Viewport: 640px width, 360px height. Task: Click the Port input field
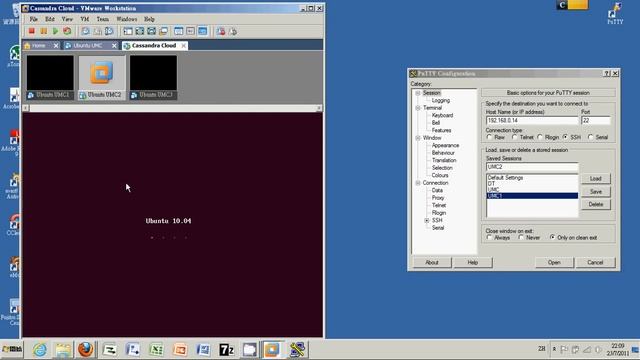(x=596, y=120)
